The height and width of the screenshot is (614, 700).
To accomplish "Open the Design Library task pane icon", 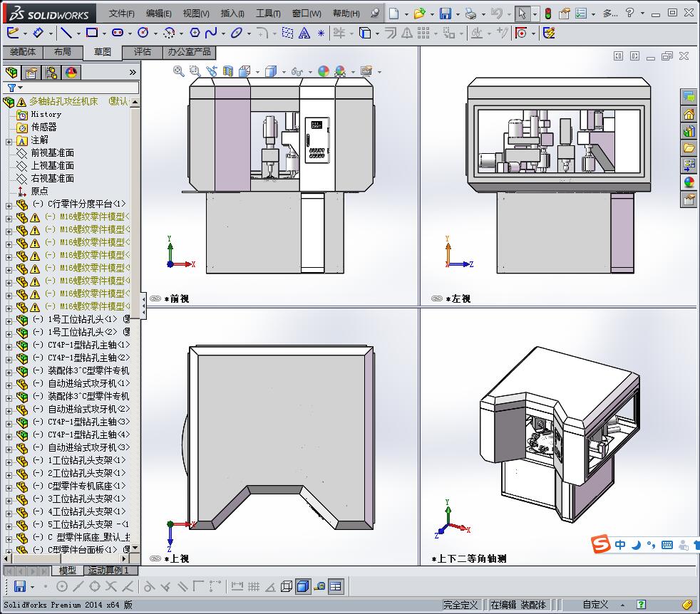I will (x=689, y=131).
